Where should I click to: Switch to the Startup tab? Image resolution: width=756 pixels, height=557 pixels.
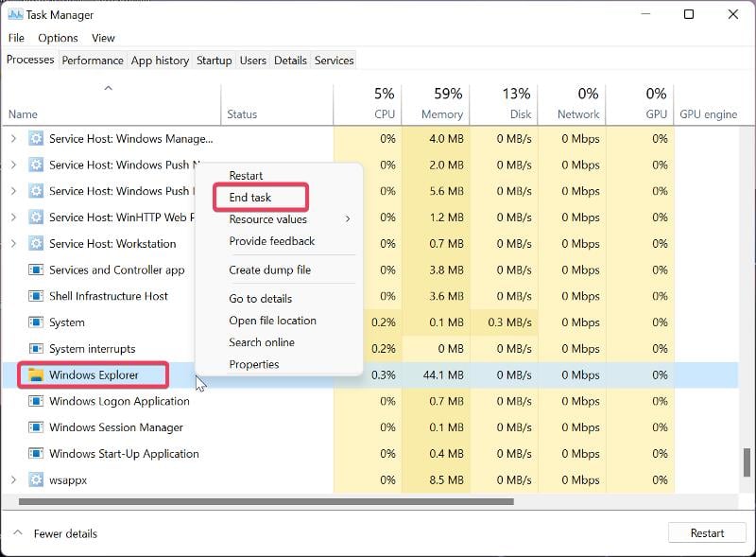coord(215,61)
